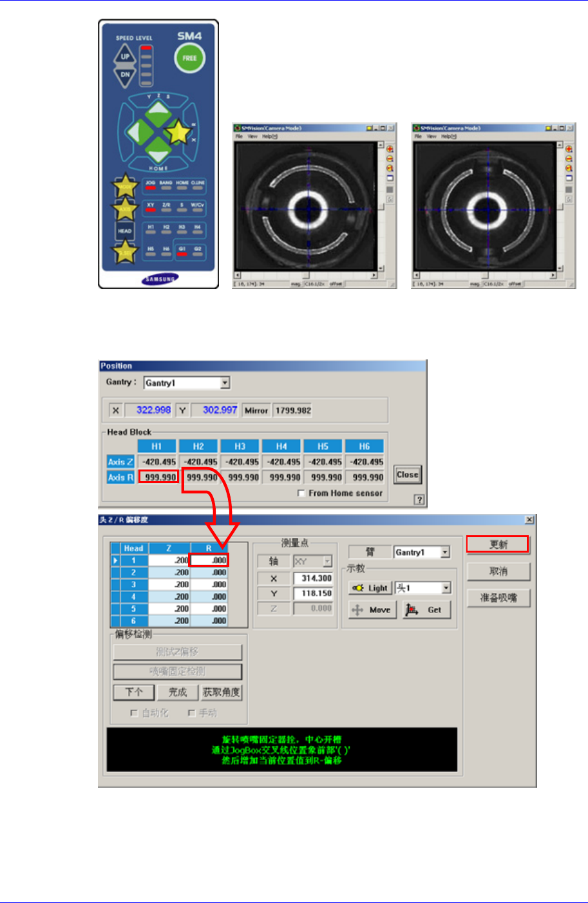Open the Gantry dropdown in Position window
The image size is (588, 903).
tap(225, 383)
